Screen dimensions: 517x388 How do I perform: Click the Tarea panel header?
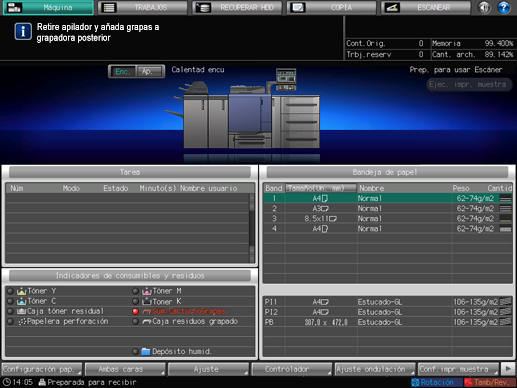coord(130,172)
